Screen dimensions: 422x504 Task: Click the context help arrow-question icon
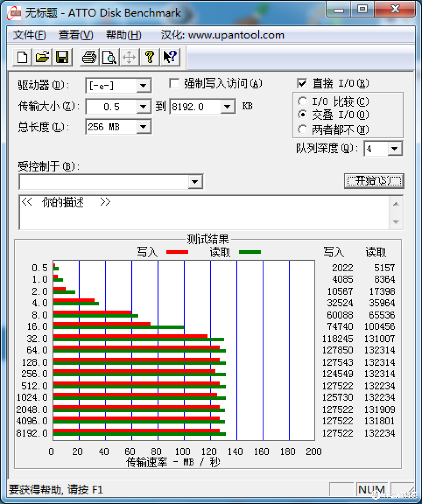(x=170, y=57)
